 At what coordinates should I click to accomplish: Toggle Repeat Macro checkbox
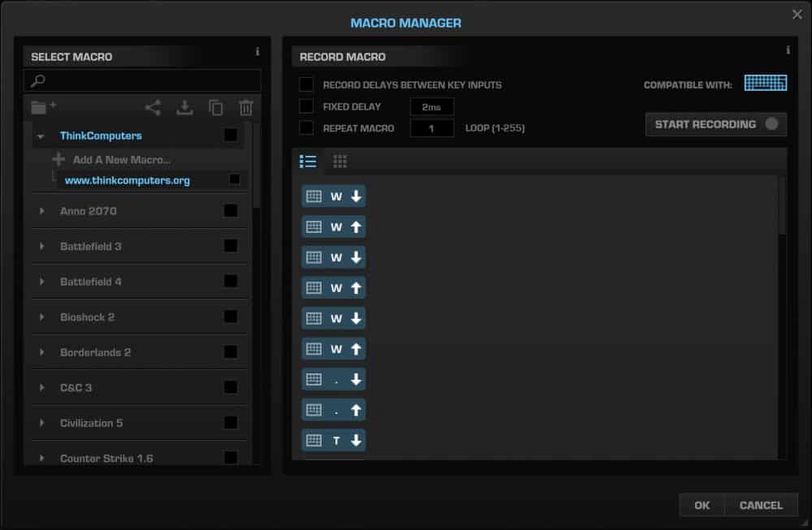click(x=306, y=128)
